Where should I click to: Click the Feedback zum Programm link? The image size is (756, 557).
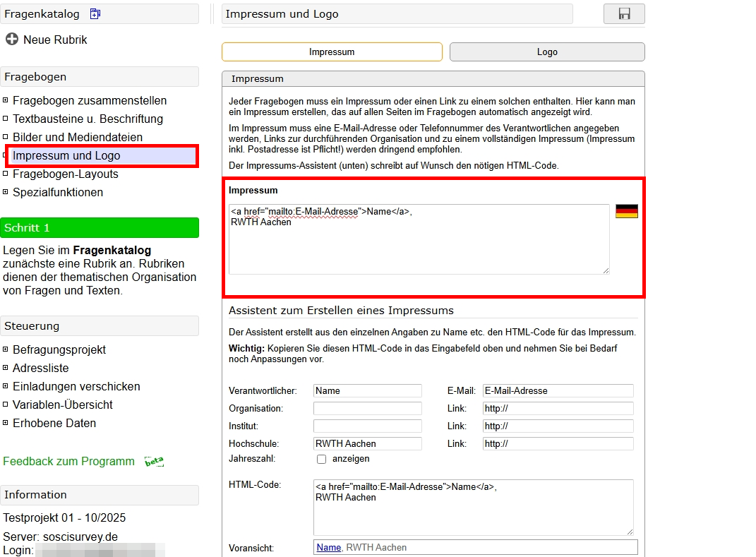tap(68, 461)
